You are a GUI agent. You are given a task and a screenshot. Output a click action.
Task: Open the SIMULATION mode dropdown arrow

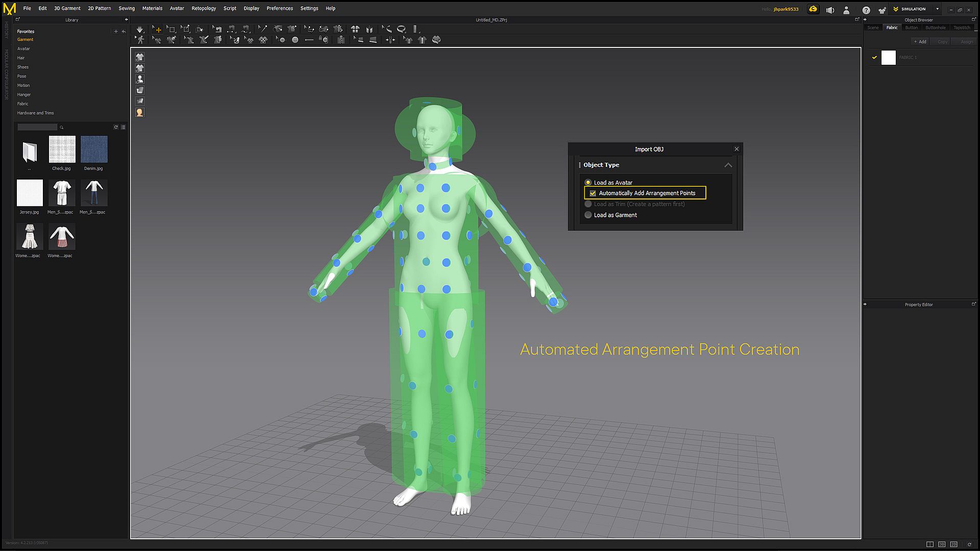click(x=937, y=9)
